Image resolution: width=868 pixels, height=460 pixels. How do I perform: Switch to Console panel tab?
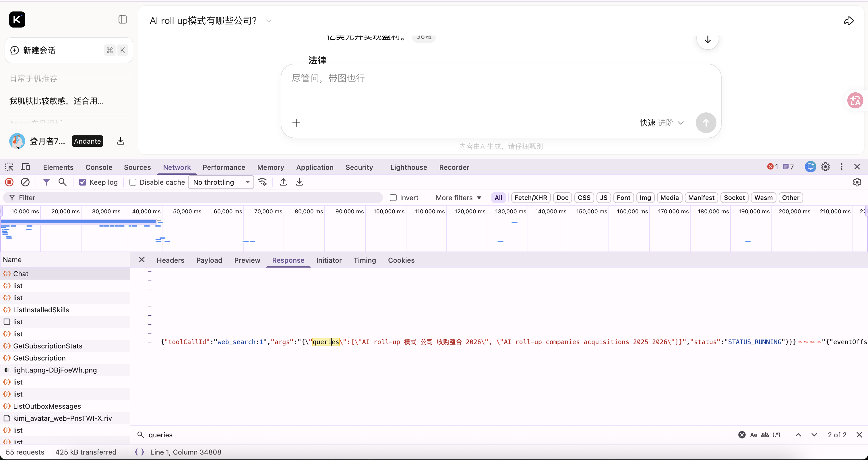click(99, 167)
